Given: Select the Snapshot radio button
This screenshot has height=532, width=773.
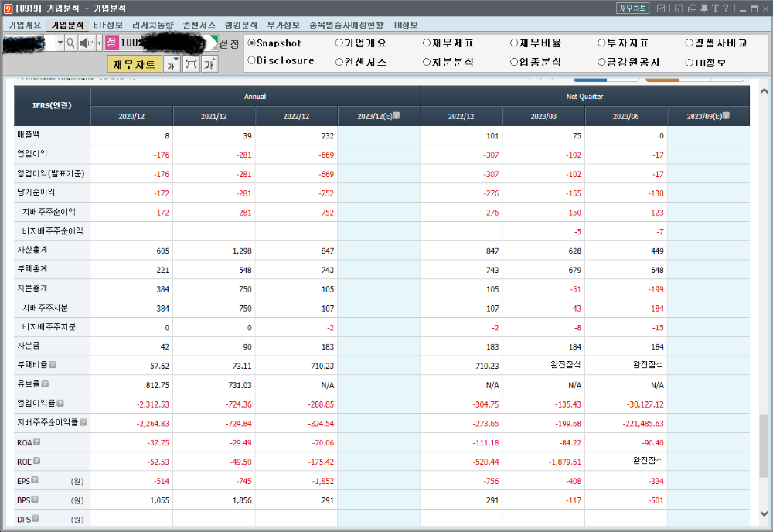Looking at the screenshot, I should coord(251,43).
